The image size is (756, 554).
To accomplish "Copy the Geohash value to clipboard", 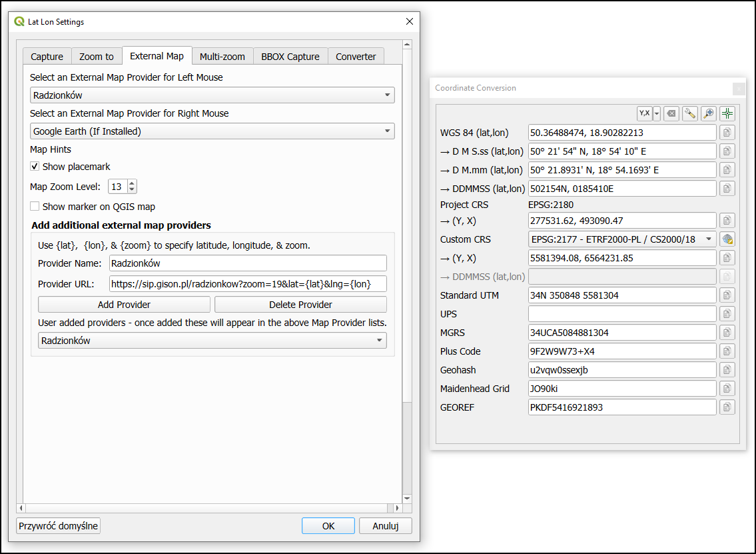I will tap(727, 370).
